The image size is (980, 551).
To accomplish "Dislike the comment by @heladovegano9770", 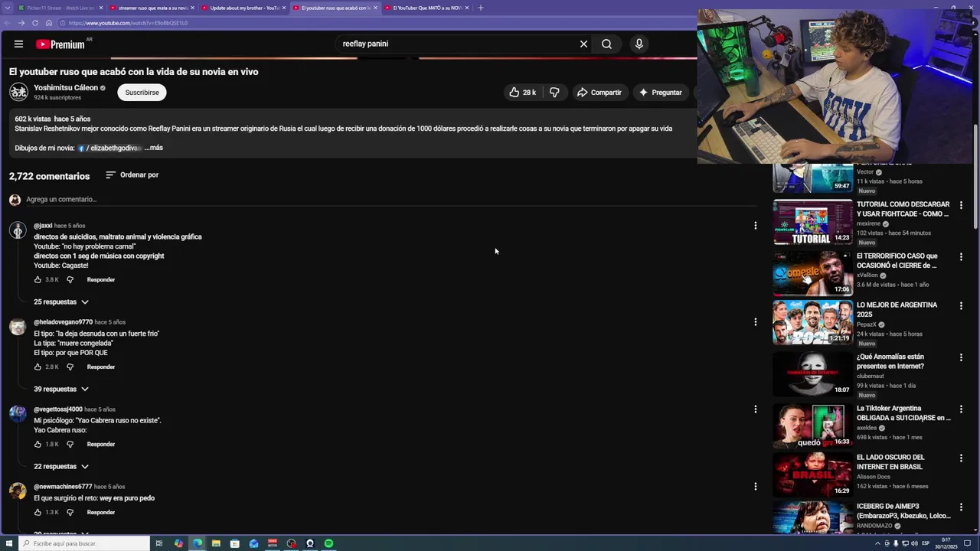I will coord(70,367).
